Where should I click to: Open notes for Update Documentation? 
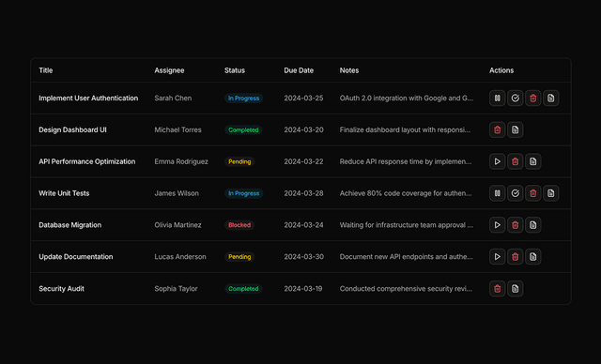click(532, 257)
